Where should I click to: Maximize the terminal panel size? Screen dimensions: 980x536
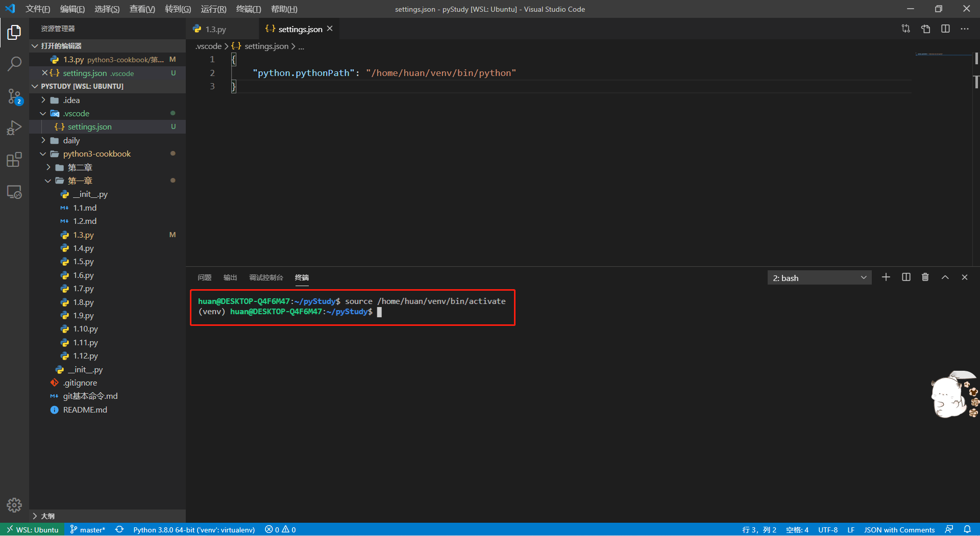point(945,277)
